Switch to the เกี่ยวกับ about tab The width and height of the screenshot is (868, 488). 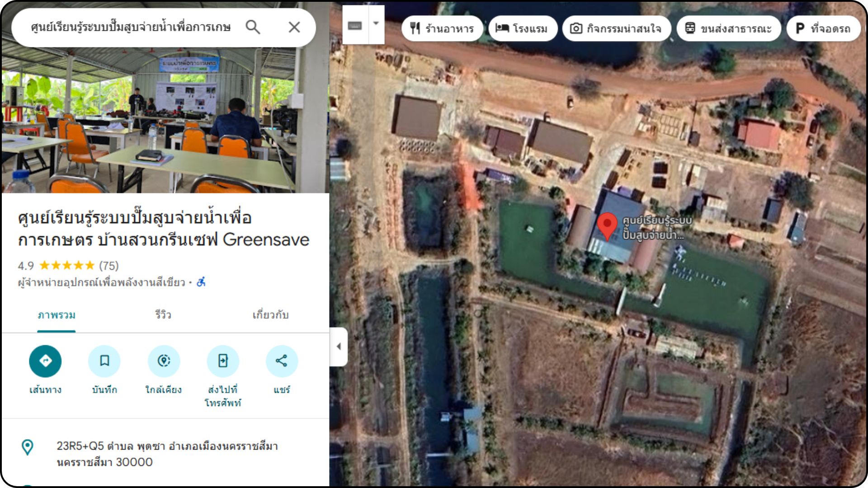tap(270, 315)
